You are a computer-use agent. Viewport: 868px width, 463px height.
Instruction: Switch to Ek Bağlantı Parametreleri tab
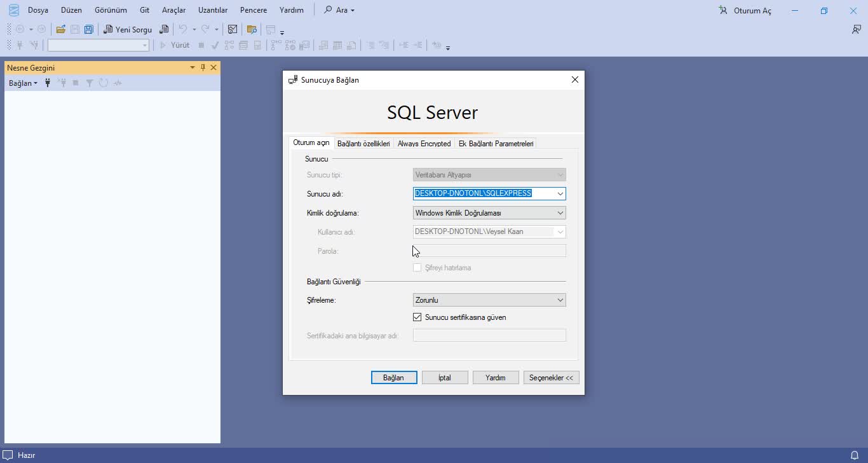[x=496, y=144]
